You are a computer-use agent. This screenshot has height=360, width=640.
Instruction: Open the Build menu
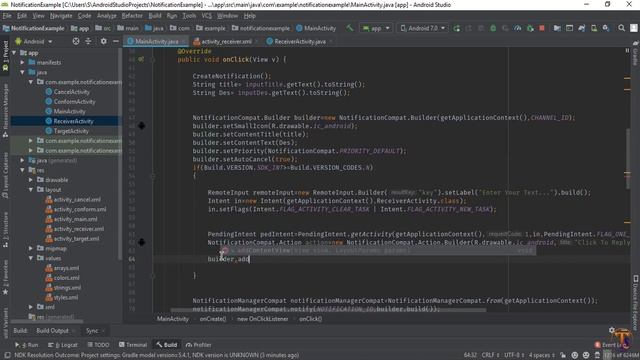click(x=155, y=16)
